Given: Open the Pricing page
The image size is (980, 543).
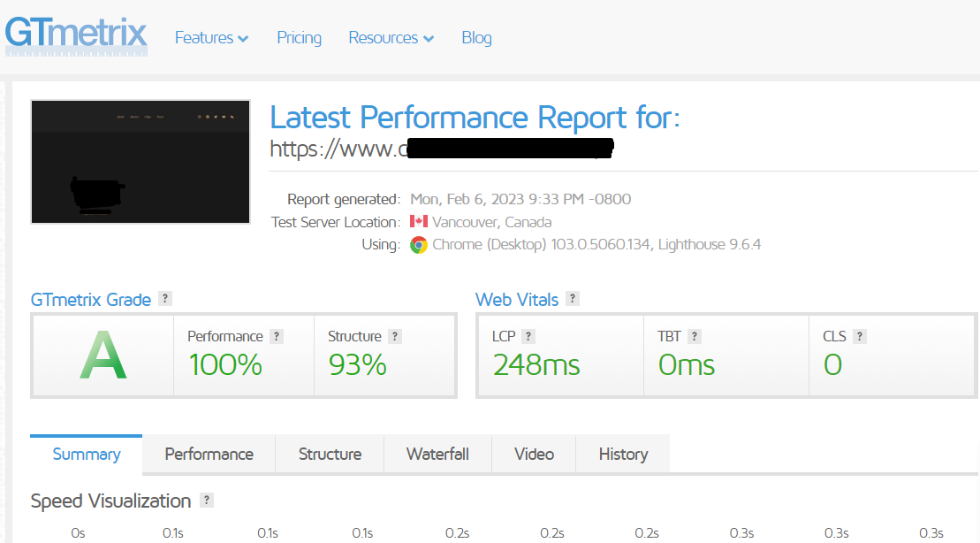Looking at the screenshot, I should click(299, 38).
